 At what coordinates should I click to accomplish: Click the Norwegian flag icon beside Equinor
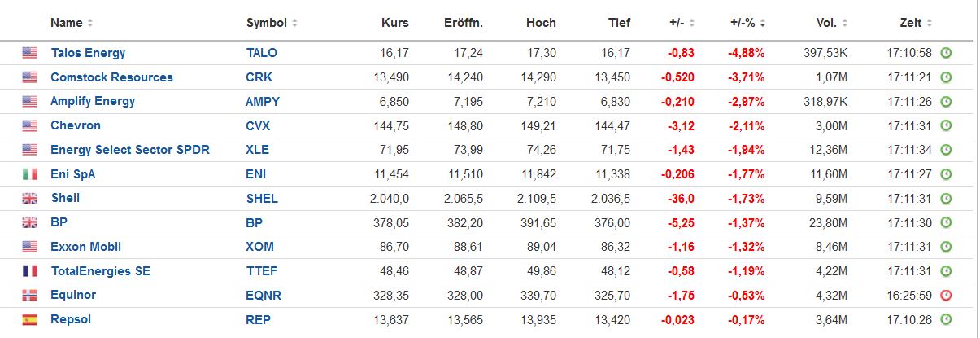pos(29,295)
